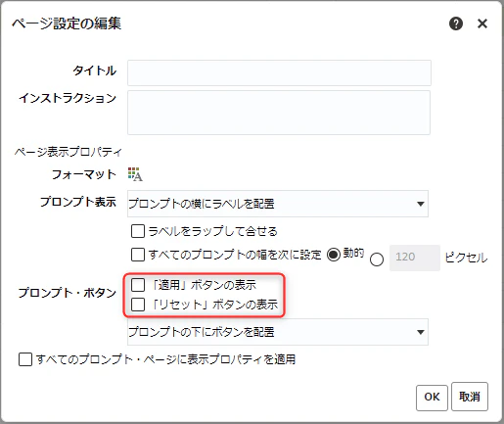Focus the インストラクション text area
504x424 pixels.
click(279, 113)
